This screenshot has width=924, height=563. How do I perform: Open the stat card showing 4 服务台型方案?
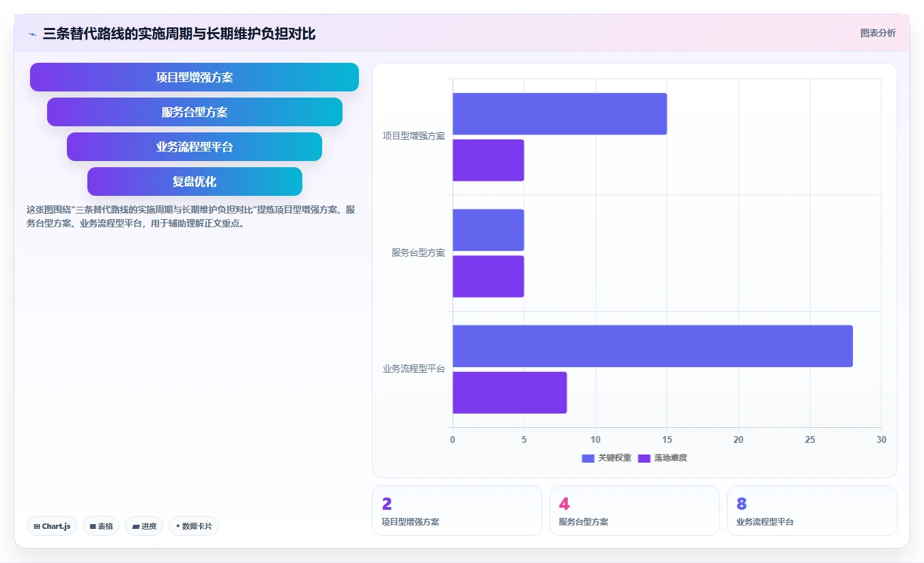coord(635,510)
